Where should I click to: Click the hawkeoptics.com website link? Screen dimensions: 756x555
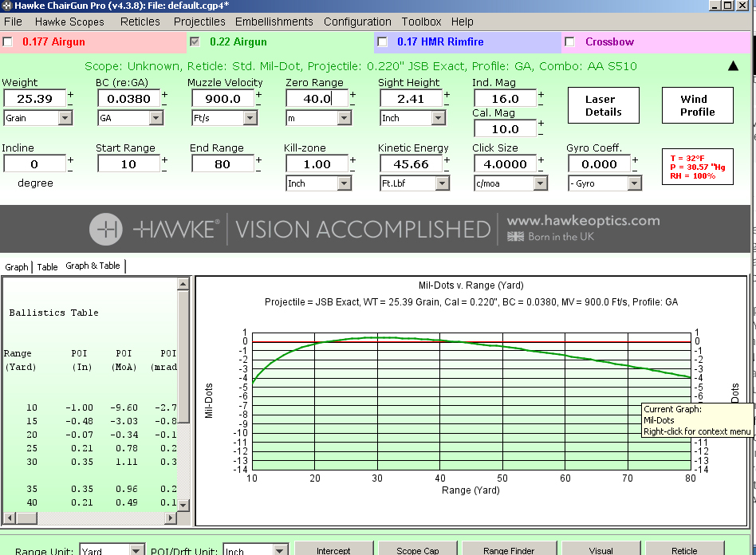584,221
